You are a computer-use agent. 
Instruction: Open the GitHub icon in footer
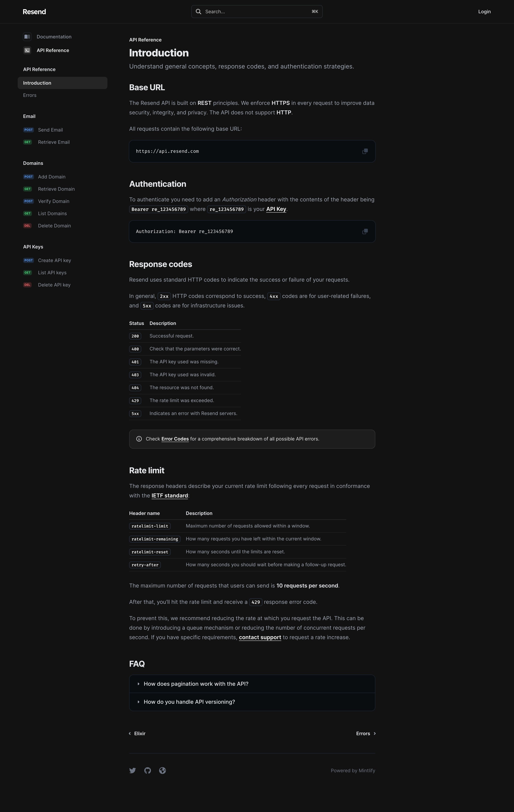coord(147,770)
